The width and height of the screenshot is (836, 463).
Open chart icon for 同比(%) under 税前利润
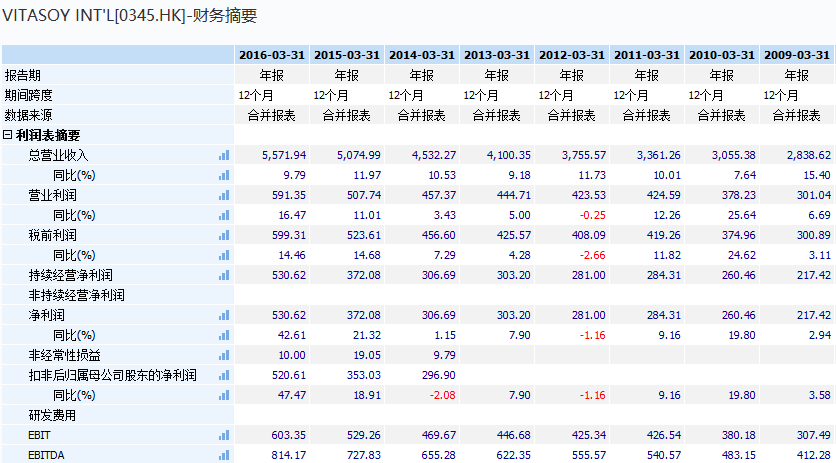click(x=224, y=255)
